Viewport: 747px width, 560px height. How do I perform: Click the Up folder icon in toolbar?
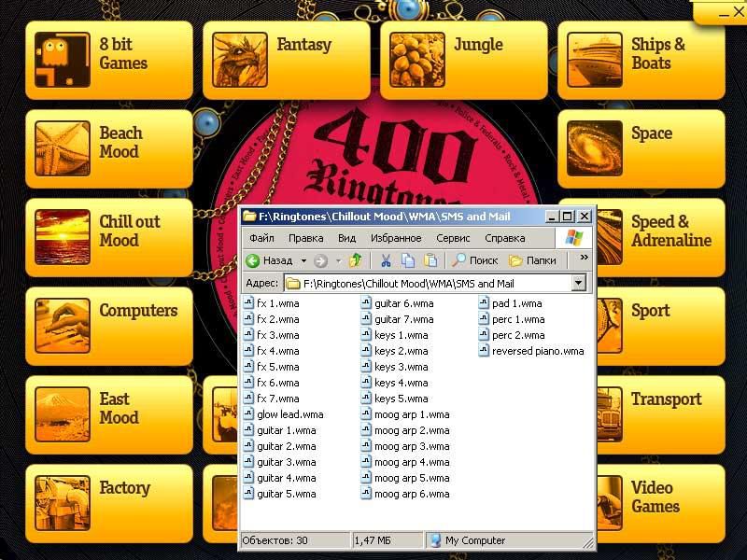coord(355,260)
